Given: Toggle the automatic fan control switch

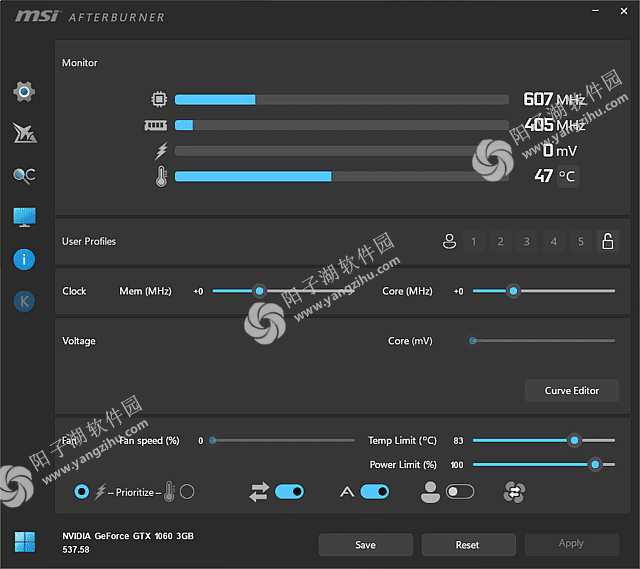Looking at the screenshot, I should [x=375, y=492].
